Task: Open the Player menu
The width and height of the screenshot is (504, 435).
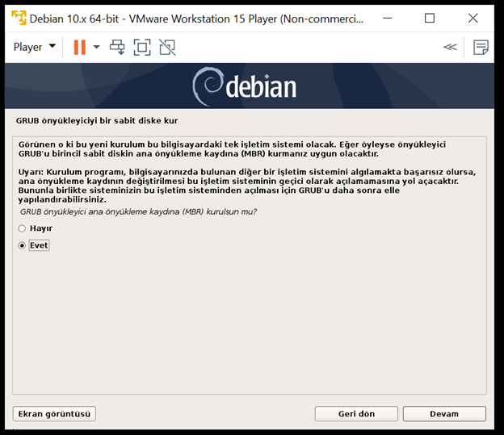Action: click(x=34, y=48)
